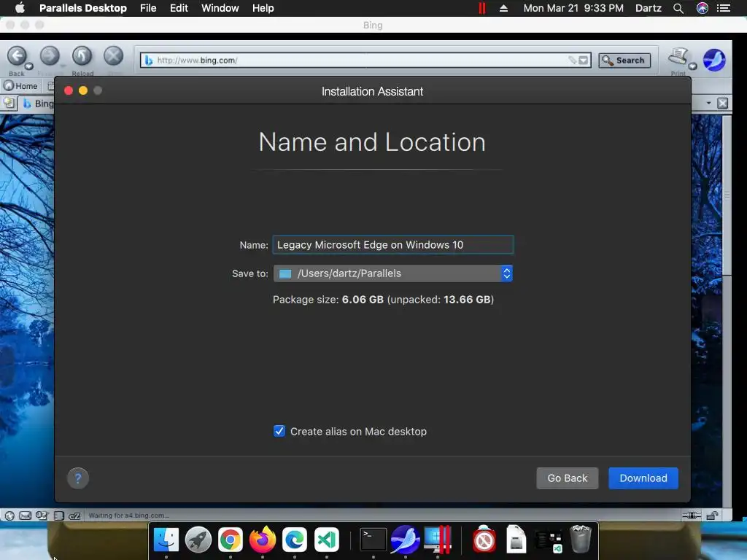Open the Parallels Desktop menu

83,8
